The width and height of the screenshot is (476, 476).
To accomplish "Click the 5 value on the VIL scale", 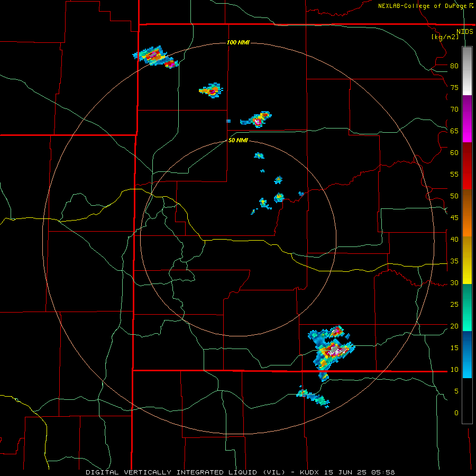I will click(456, 391).
